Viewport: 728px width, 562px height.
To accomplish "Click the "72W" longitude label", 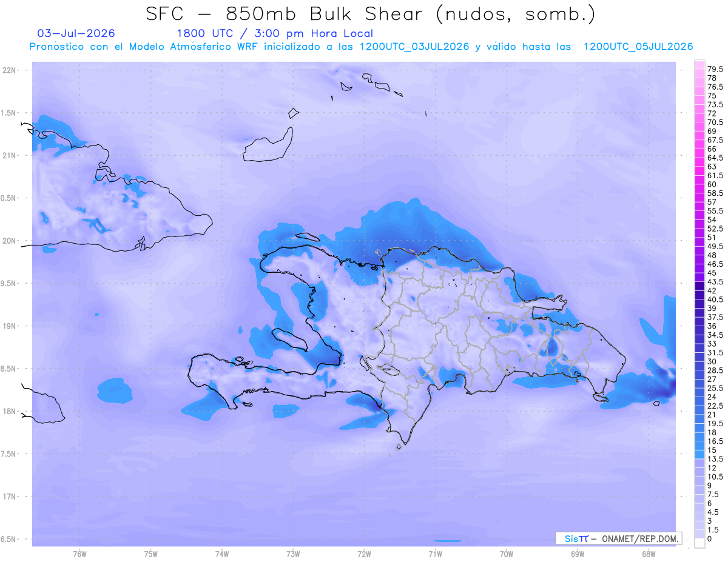I will coord(364,554).
